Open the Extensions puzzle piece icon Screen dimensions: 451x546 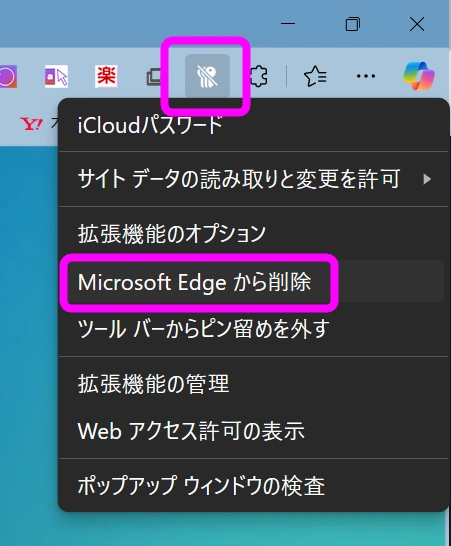tap(259, 76)
